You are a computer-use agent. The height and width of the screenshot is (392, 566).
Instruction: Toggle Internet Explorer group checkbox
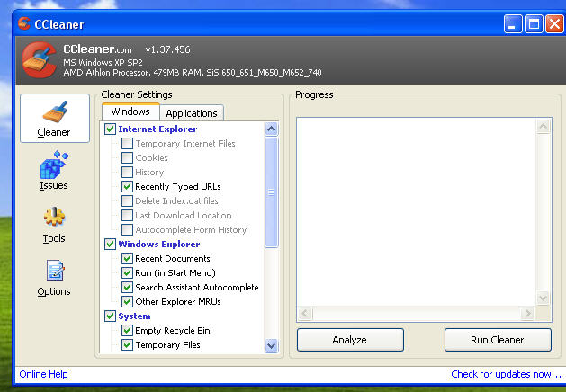coord(110,129)
